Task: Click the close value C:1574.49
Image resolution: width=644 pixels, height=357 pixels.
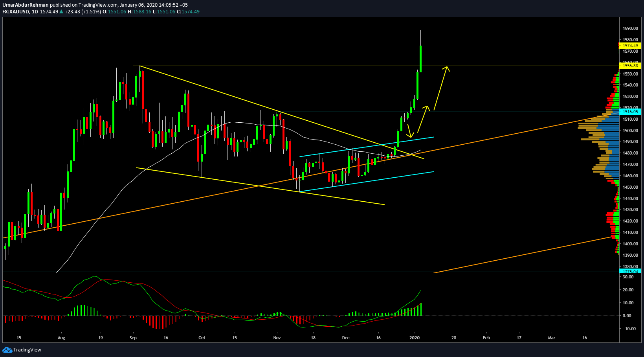Action: (188, 12)
